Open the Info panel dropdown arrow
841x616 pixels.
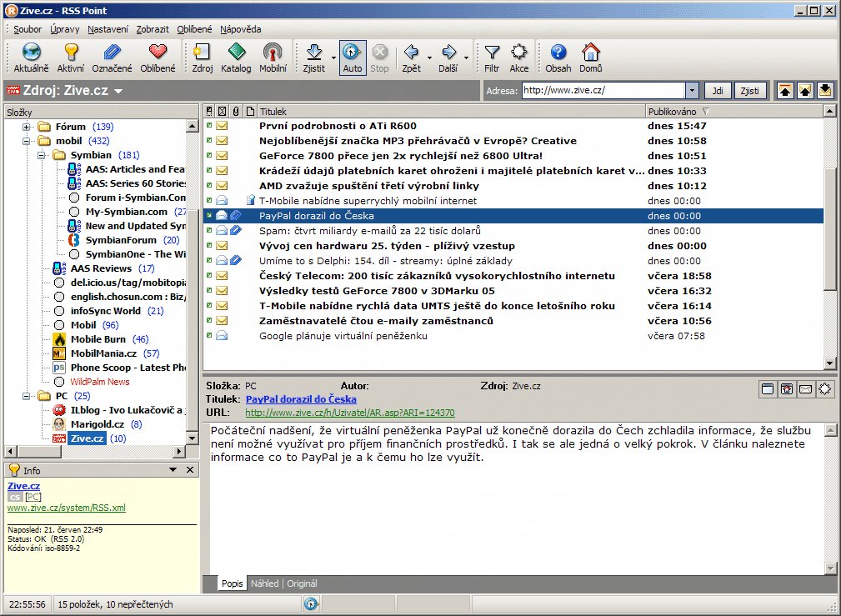click(173, 470)
